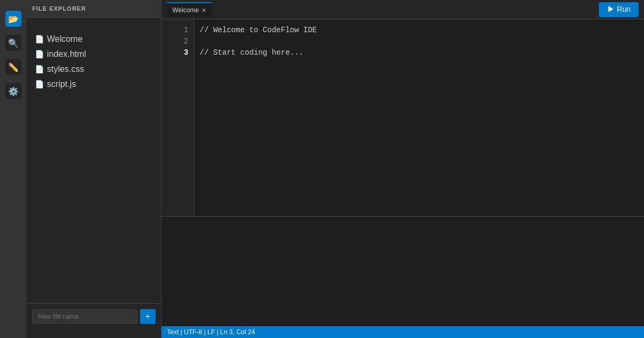Close the Welcome tab
This screenshot has width=644, height=338.
(204, 10)
